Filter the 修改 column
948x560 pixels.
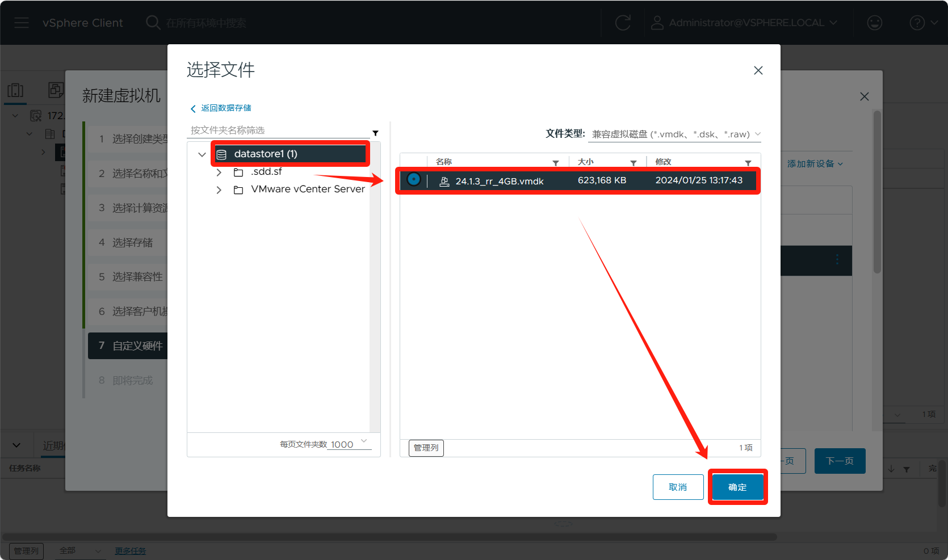748,163
